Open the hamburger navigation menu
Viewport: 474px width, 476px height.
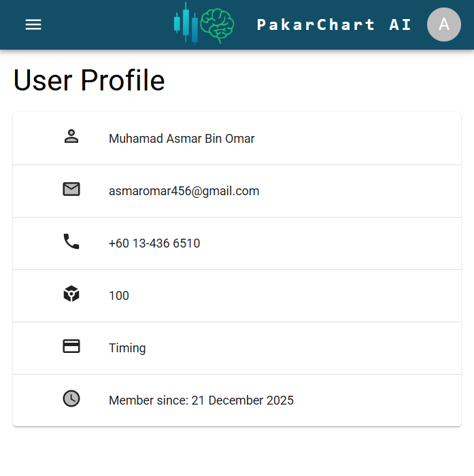click(x=33, y=24)
